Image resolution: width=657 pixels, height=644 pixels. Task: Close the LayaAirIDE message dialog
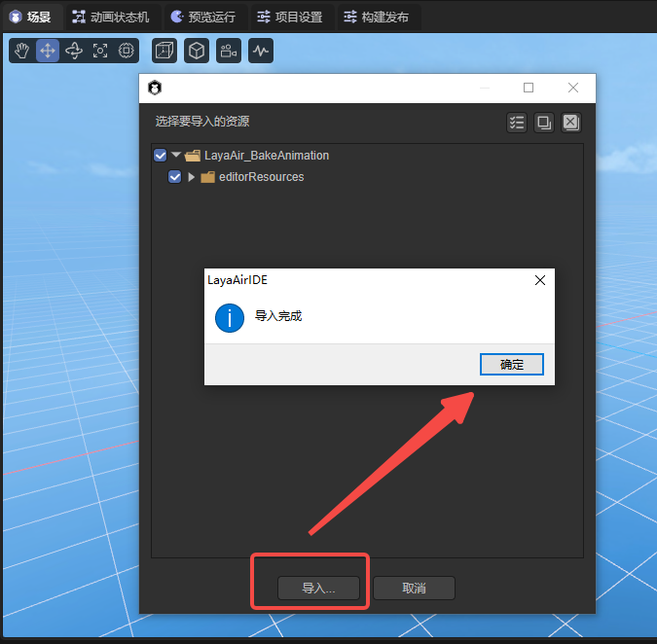[540, 280]
